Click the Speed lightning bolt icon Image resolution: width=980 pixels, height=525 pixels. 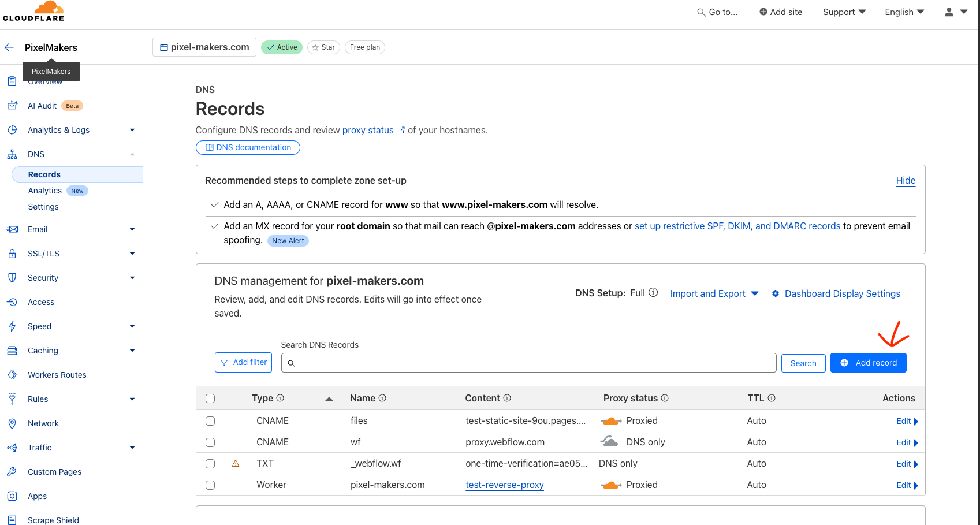click(x=12, y=326)
